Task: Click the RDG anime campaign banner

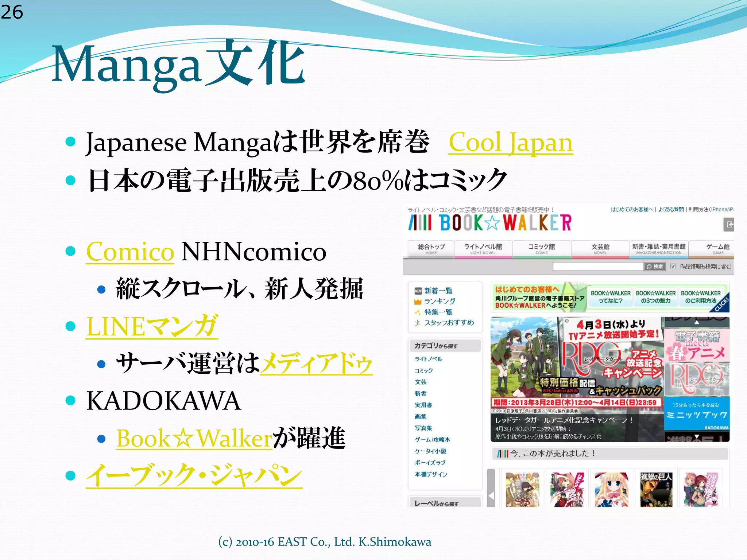Action: (x=577, y=379)
